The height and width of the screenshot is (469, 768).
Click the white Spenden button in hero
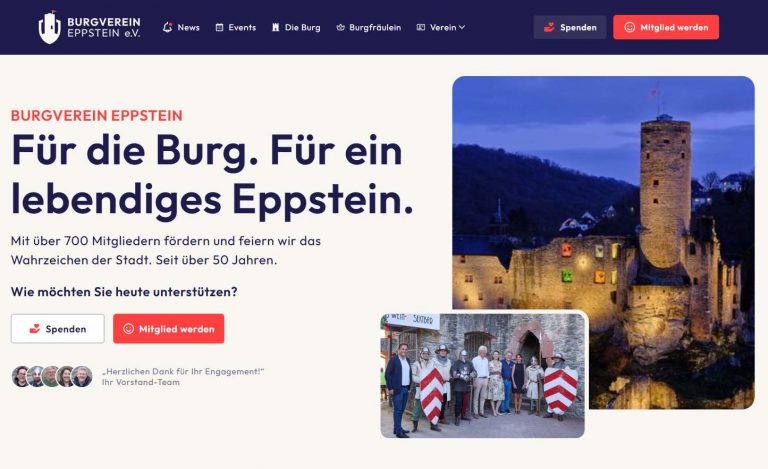pyautogui.click(x=58, y=328)
